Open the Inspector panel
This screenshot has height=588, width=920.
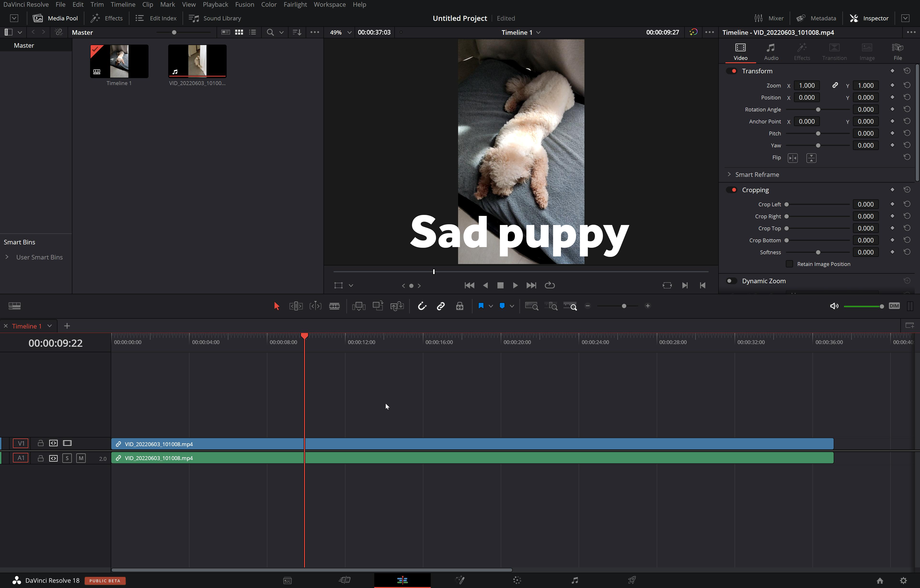tap(869, 18)
